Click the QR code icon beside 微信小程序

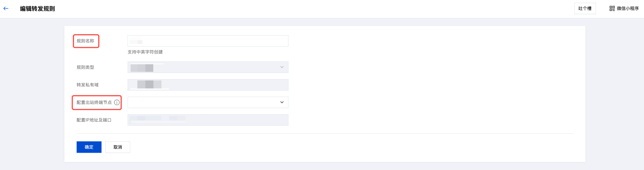tap(612, 8)
